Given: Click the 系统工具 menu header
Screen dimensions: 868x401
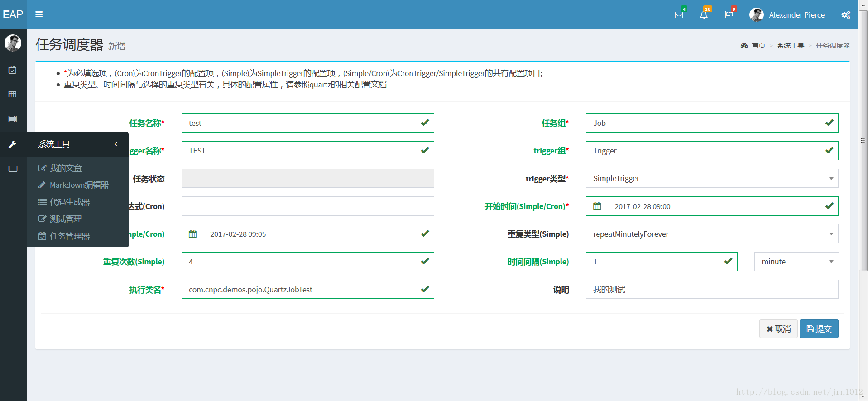Looking at the screenshot, I should [x=78, y=144].
